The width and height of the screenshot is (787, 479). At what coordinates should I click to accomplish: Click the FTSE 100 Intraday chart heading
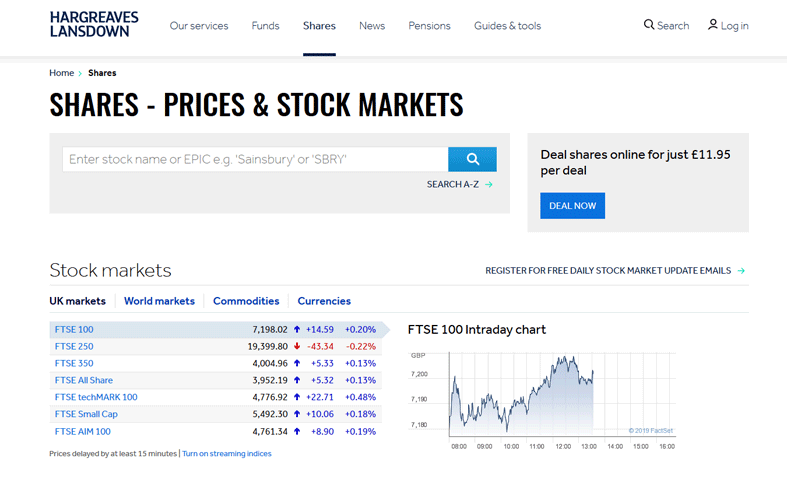(477, 329)
